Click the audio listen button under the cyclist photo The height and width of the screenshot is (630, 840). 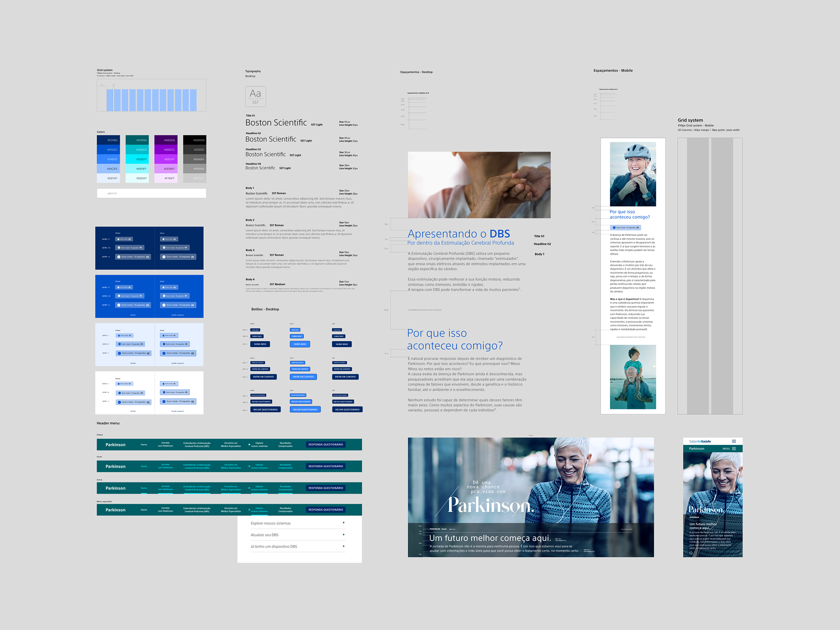pos(626,227)
